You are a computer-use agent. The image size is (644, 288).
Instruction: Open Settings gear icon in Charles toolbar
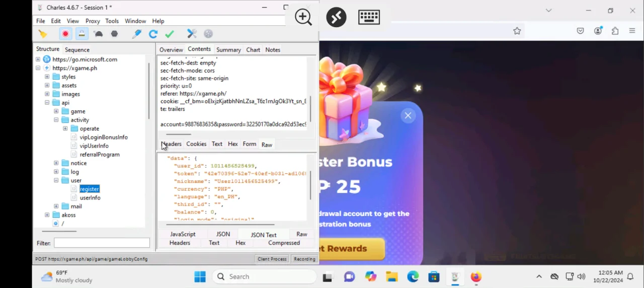tap(208, 34)
